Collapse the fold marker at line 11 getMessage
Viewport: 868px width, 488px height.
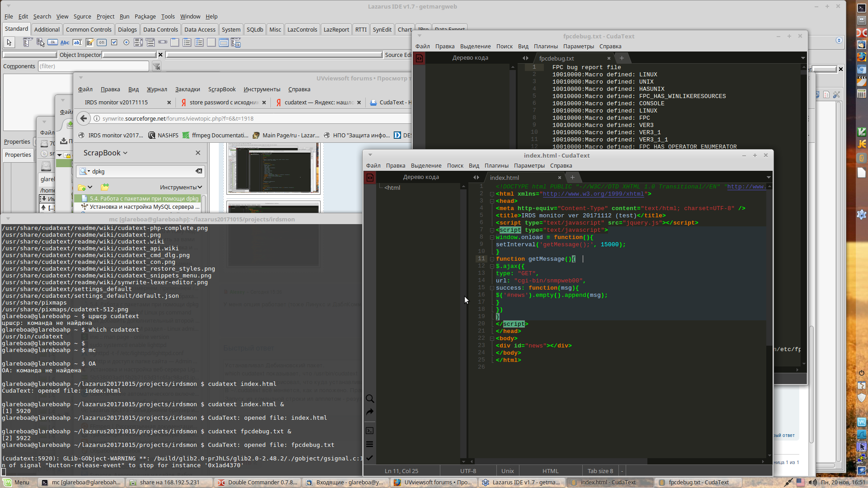point(492,259)
